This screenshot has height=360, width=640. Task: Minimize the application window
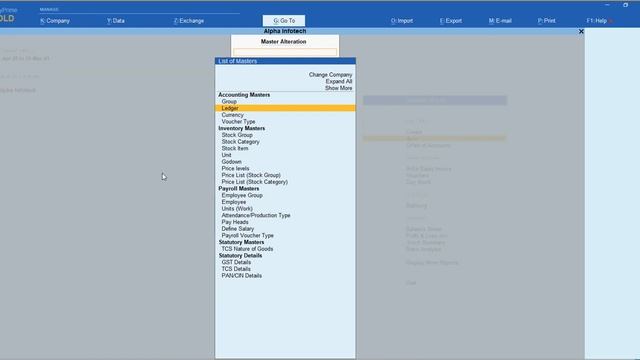point(607,5)
